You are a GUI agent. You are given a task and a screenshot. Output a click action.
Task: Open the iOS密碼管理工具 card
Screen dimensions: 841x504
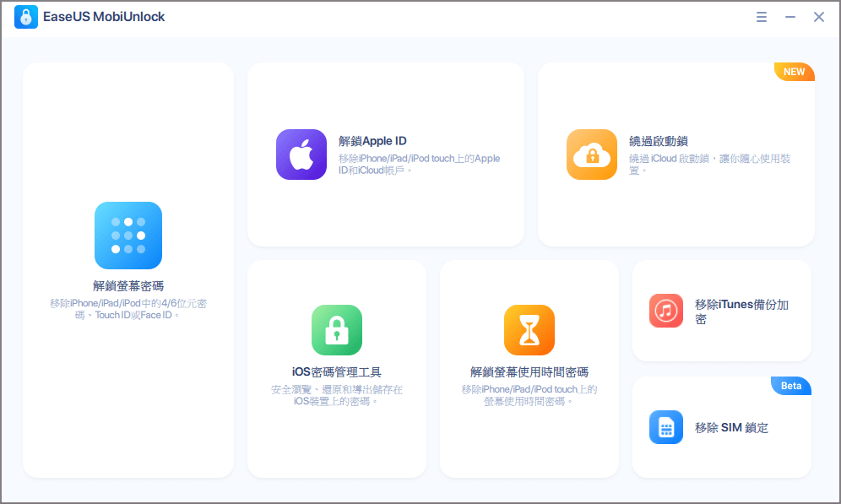click(336, 369)
